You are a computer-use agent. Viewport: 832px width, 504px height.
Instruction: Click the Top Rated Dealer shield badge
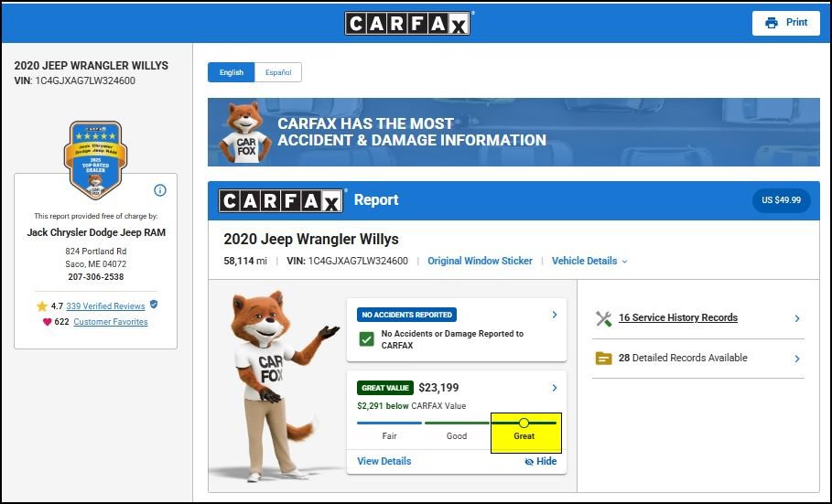point(95,160)
